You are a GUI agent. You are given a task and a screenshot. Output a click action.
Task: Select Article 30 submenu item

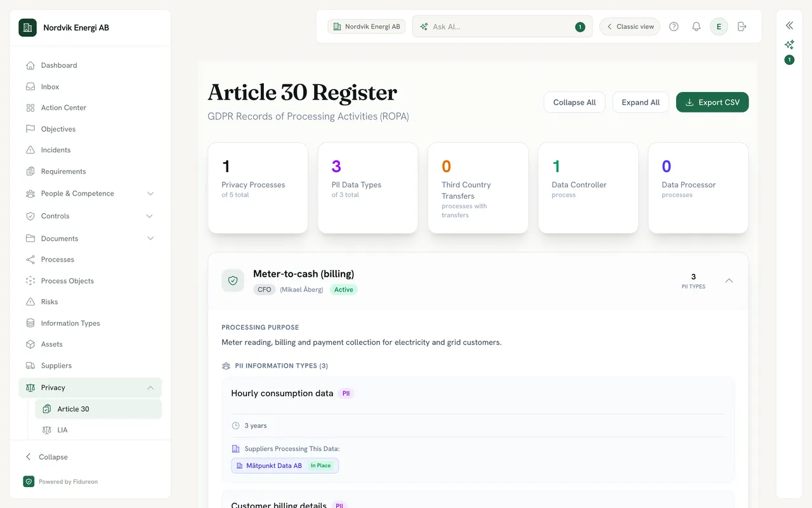pyautogui.click(x=98, y=409)
